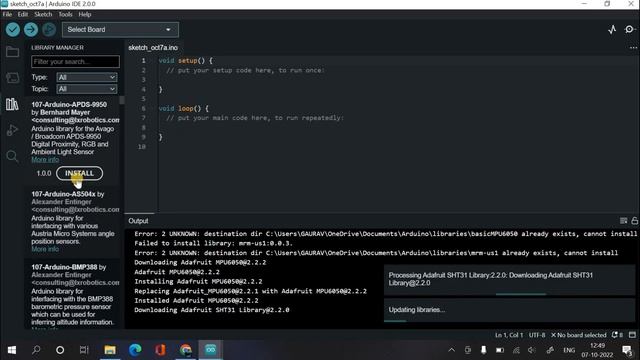Open More info for 107-Arduino-APDS-9960
The image size is (640, 360).
(x=45, y=160)
